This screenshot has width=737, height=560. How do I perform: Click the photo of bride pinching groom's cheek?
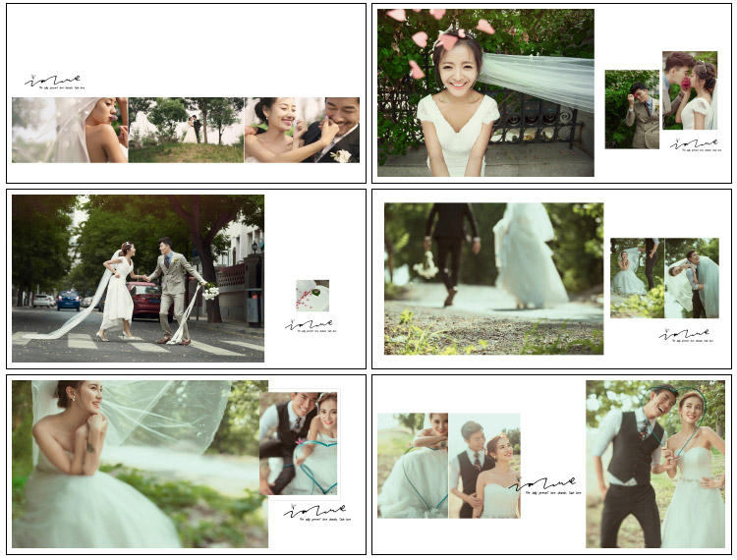point(303,130)
